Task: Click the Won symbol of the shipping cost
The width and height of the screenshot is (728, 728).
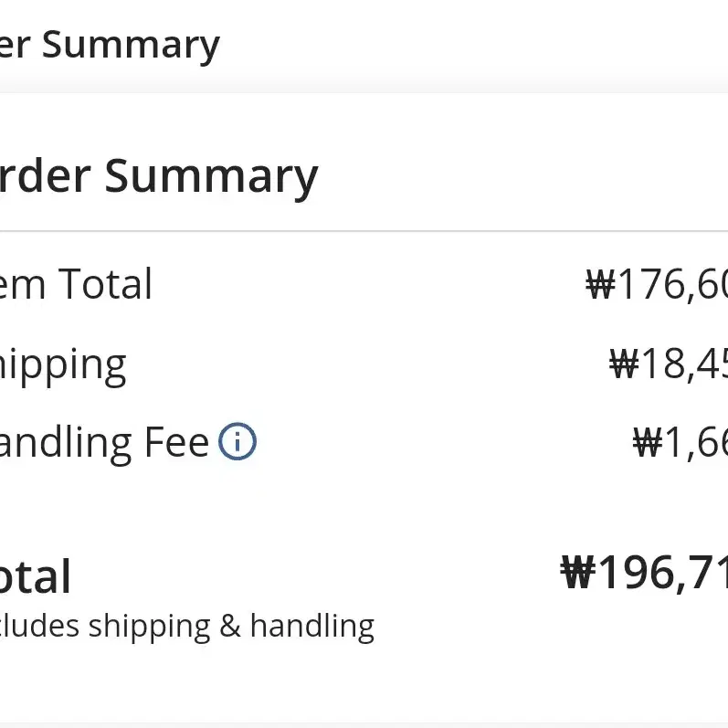Action: pos(624,364)
